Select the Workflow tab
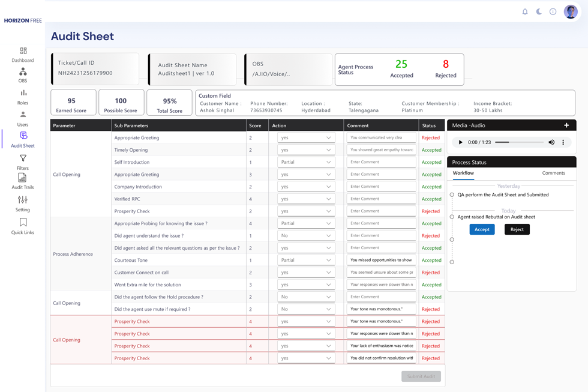This screenshot has width=588, height=392. coord(463,173)
